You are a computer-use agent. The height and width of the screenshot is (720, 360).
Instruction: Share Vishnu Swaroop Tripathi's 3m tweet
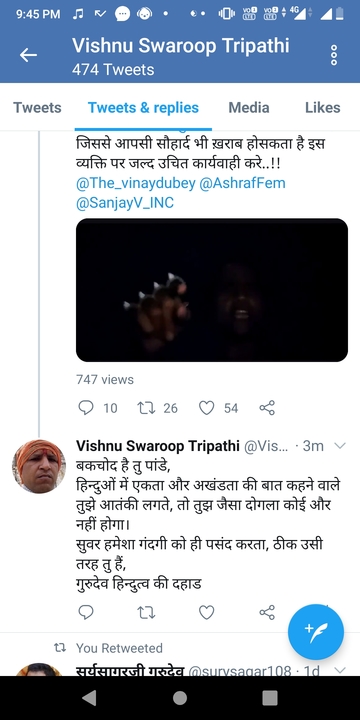point(267,612)
